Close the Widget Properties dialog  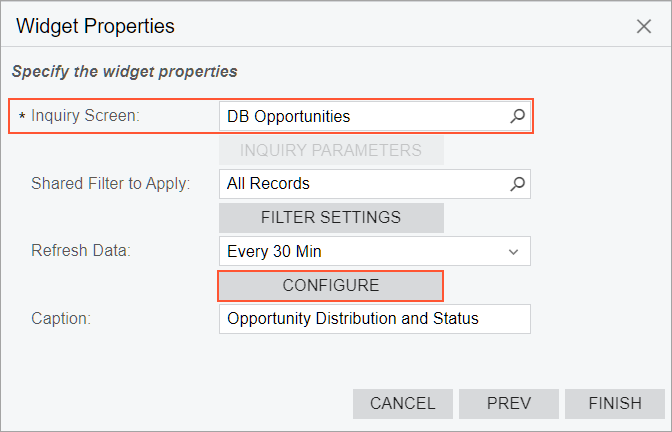tap(644, 27)
